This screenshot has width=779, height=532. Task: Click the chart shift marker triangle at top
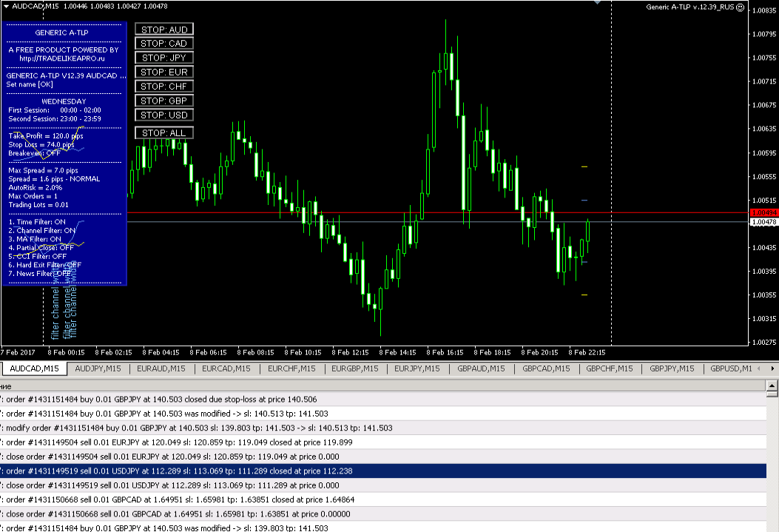tap(597, 2)
